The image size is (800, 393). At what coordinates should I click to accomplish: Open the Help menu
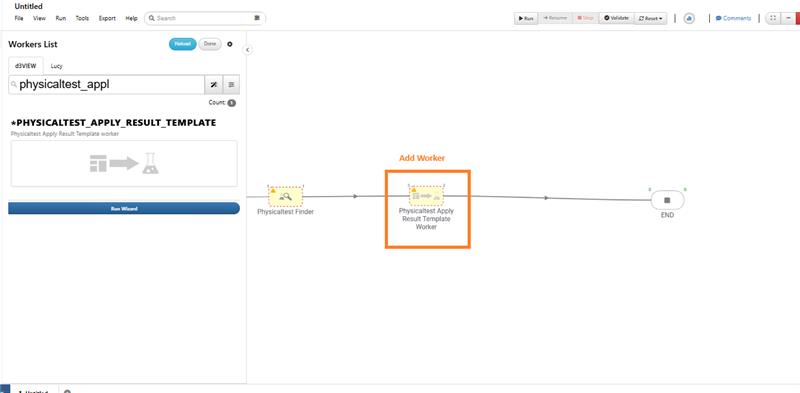tap(131, 18)
